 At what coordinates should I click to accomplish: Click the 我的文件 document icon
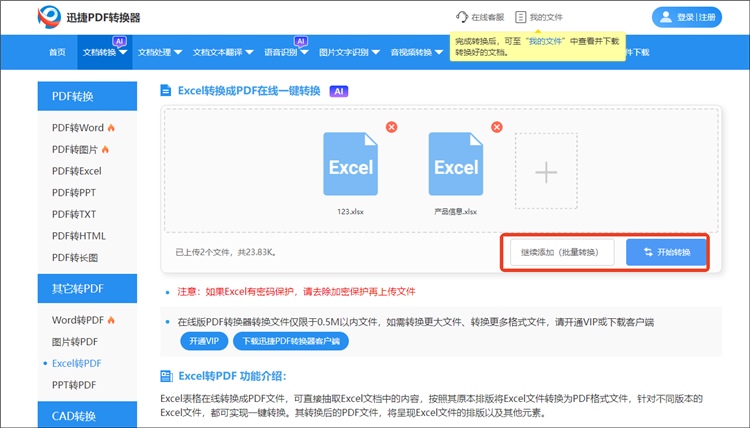pyautogui.click(x=520, y=17)
